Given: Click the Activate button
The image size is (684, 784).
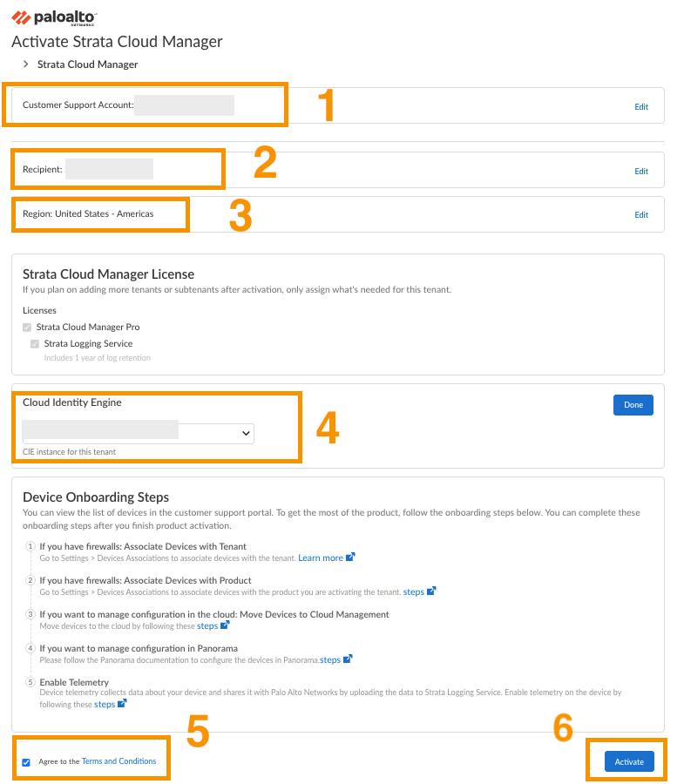Looking at the screenshot, I should click(x=628, y=762).
